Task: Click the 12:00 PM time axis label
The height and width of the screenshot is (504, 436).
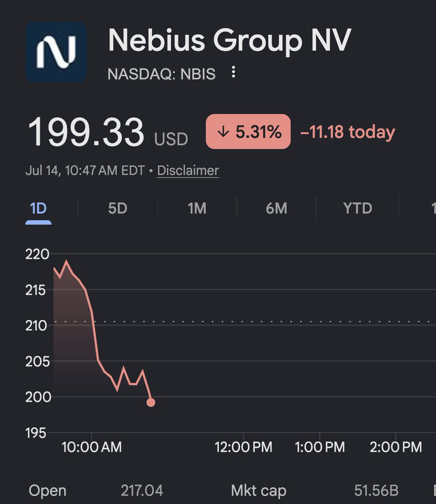Action: point(243,447)
